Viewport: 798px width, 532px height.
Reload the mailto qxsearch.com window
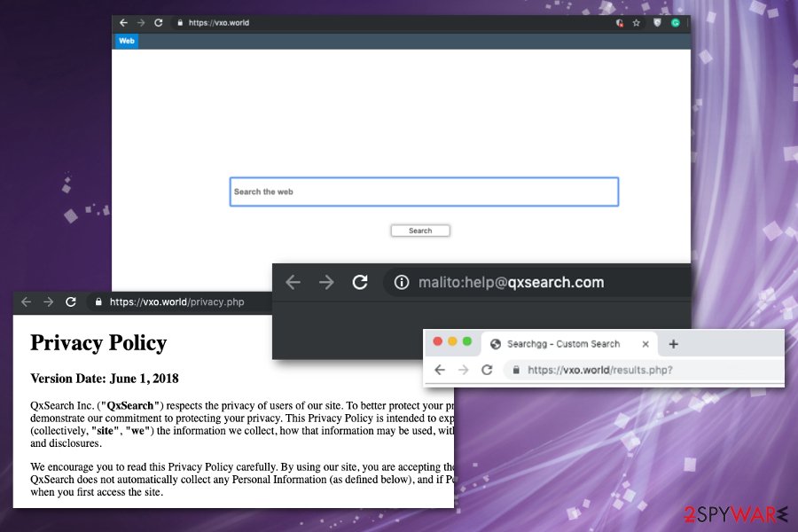pyautogui.click(x=360, y=282)
